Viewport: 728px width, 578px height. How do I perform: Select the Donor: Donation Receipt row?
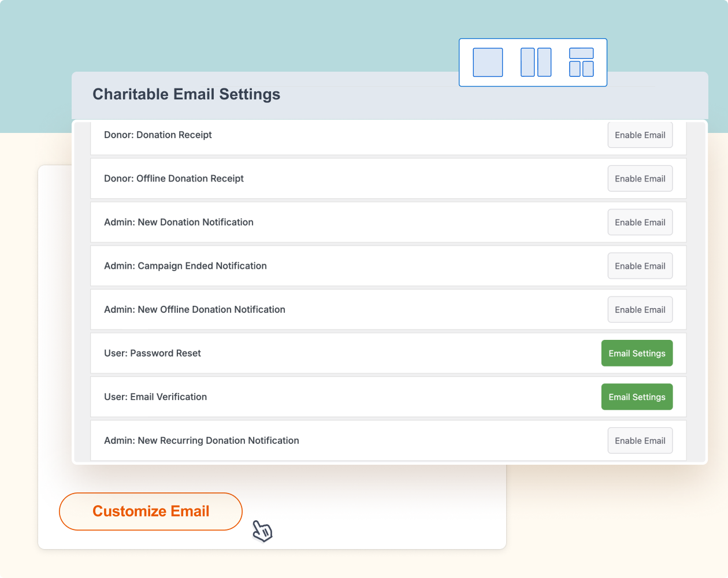click(347, 135)
